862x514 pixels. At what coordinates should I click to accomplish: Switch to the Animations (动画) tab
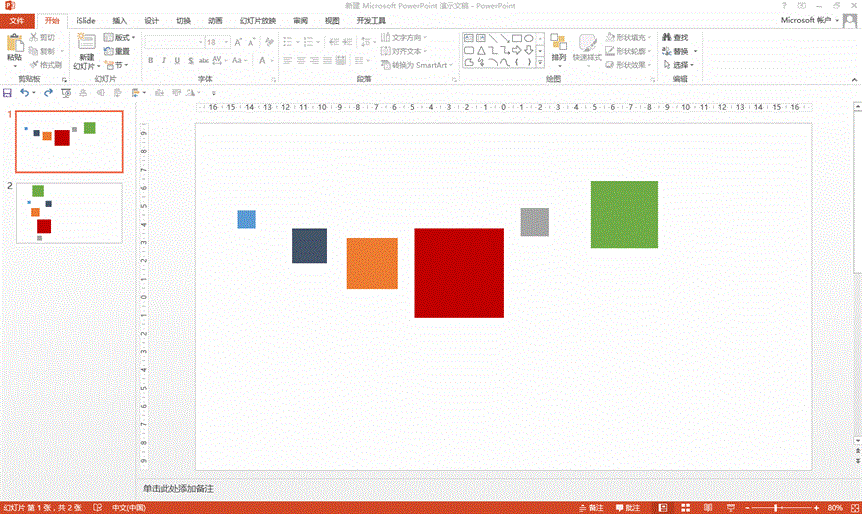point(215,20)
